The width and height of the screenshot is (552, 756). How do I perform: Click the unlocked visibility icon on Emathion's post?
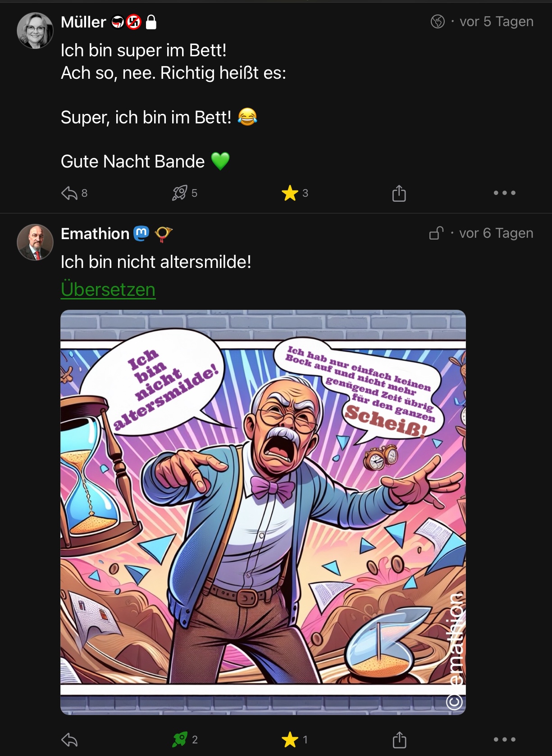point(436,233)
